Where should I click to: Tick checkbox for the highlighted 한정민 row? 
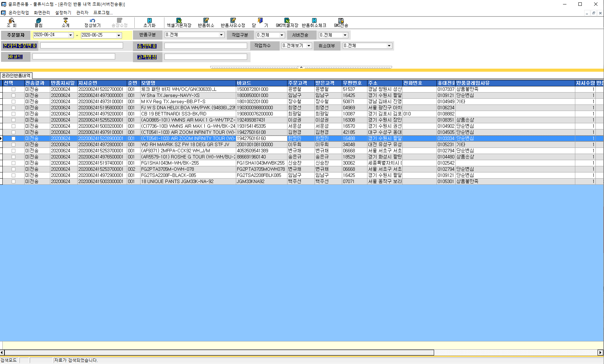[14, 139]
